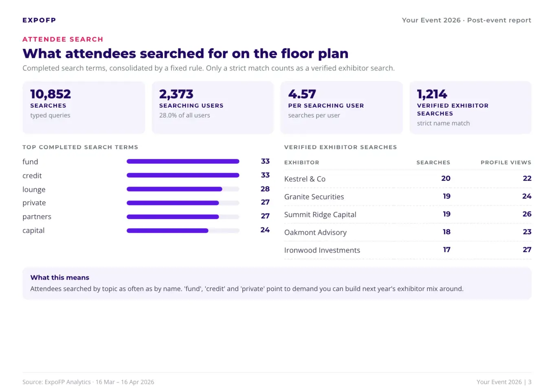Select the 'partners' search term
554x392 pixels.
pyautogui.click(x=37, y=217)
